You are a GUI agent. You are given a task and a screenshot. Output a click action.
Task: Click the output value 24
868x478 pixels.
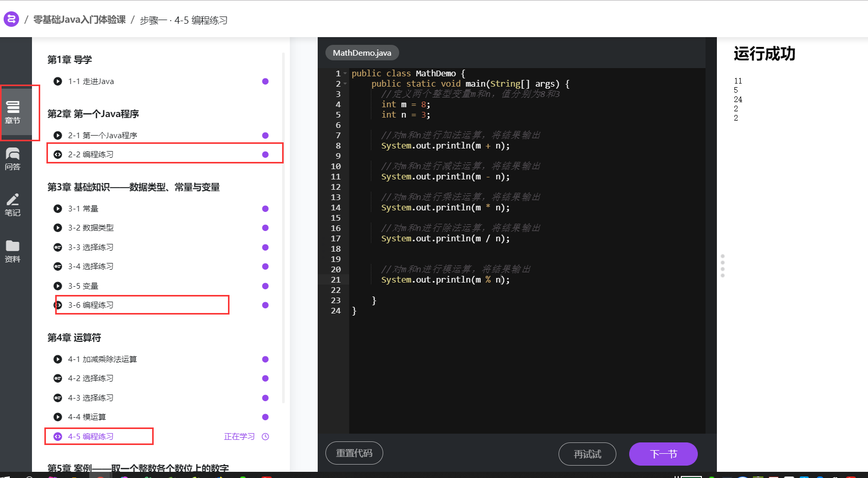pos(738,100)
